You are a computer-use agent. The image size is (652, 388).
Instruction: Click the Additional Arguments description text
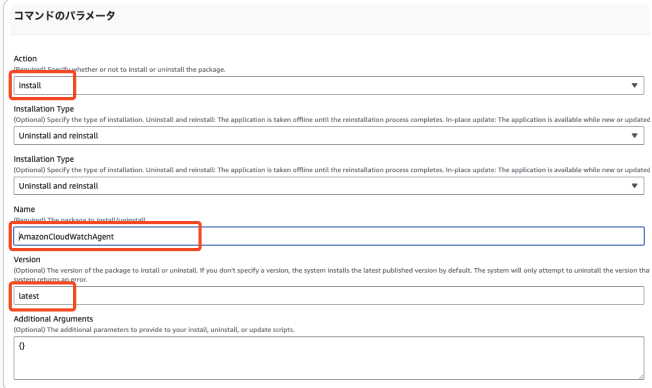(154, 330)
